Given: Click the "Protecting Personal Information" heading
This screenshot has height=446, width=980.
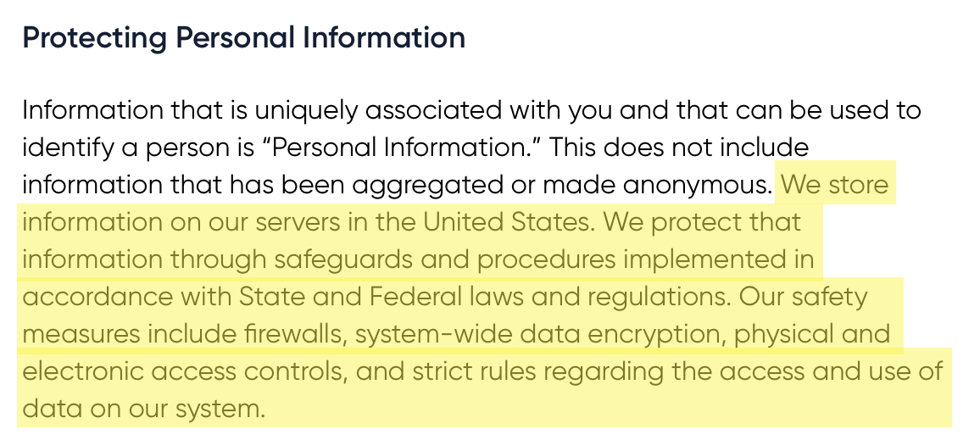Looking at the screenshot, I should click(x=243, y=38).
